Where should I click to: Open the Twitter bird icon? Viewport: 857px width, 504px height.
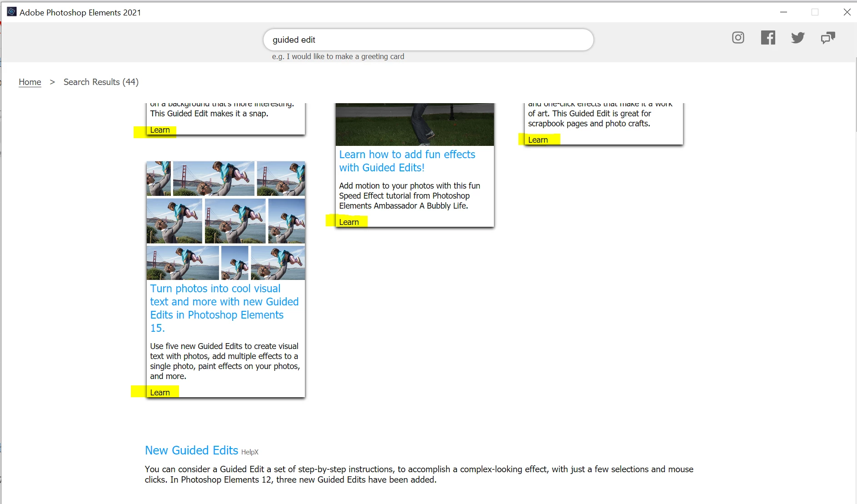click(798, 38)
